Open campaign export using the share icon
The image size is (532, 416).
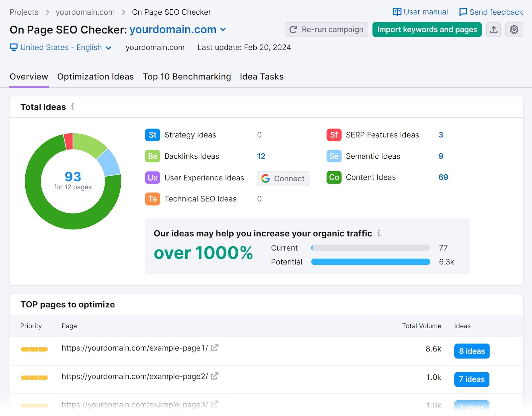point(493,30)
